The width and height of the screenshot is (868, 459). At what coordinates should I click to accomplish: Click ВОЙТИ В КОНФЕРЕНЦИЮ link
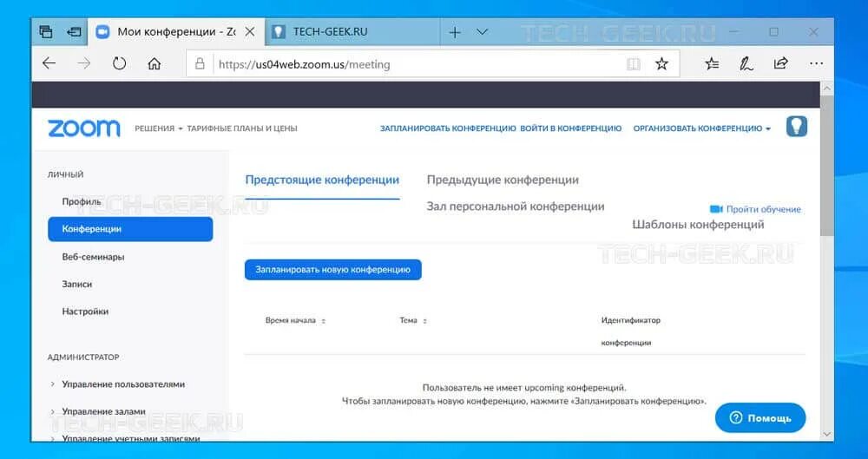pos(571,128)
